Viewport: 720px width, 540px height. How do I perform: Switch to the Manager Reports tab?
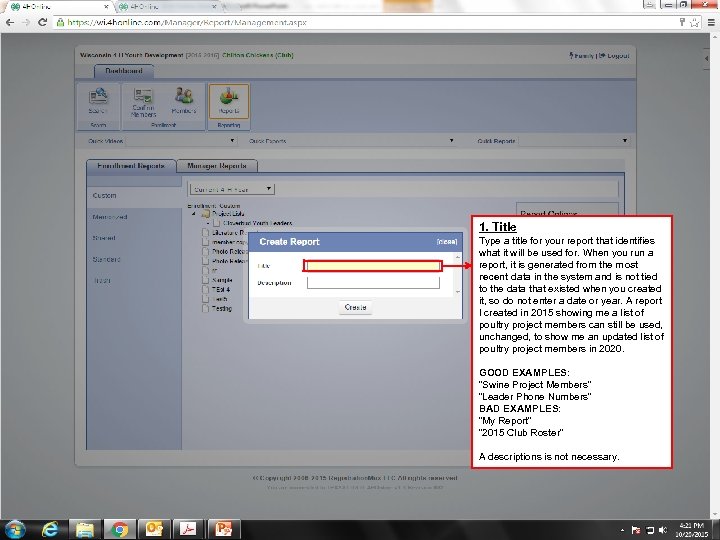pos(217,166)
